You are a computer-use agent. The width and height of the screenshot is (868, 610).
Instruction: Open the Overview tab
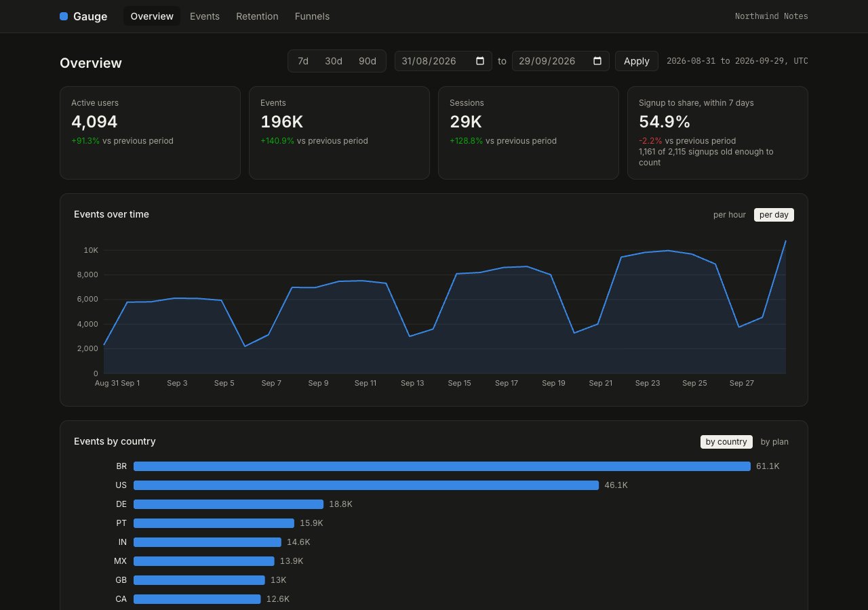pyautogui.click(x=152, y=16)
